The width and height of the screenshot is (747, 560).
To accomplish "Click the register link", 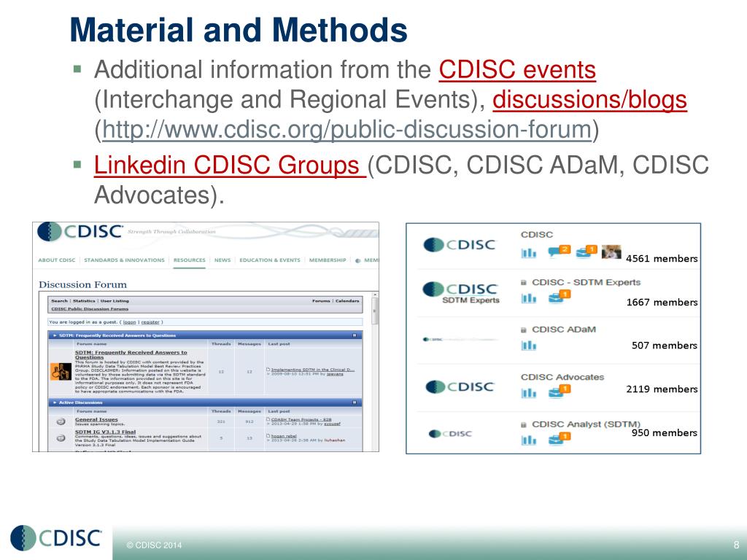I will coord(150,322).
